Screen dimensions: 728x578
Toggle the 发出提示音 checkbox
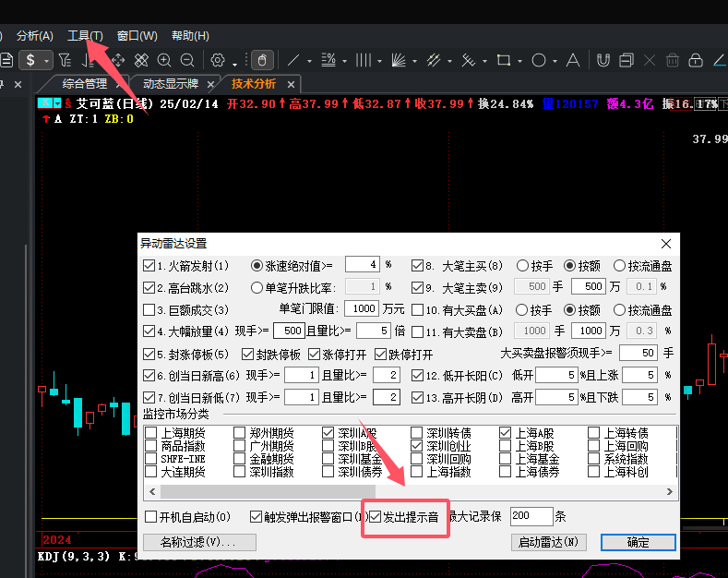(x=376, y=517)
